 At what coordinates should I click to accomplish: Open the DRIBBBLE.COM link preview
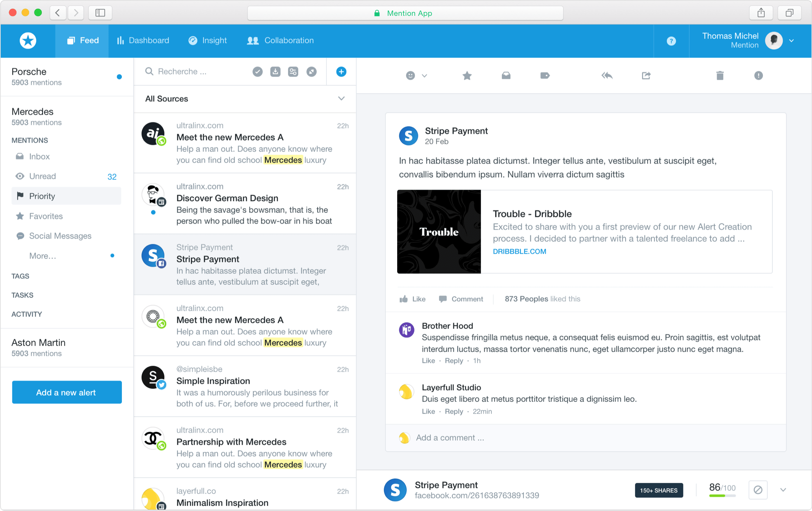point(519,251)
